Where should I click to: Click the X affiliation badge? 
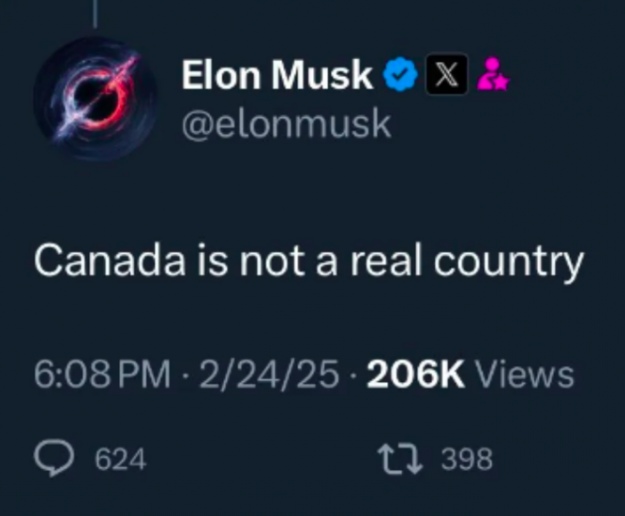[x=445, y=76]
